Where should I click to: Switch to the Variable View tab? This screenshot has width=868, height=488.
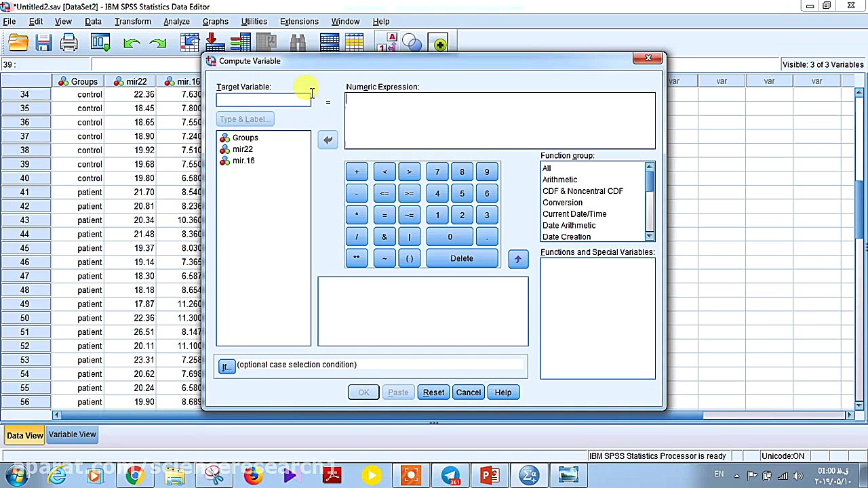[x=73, y=434]
